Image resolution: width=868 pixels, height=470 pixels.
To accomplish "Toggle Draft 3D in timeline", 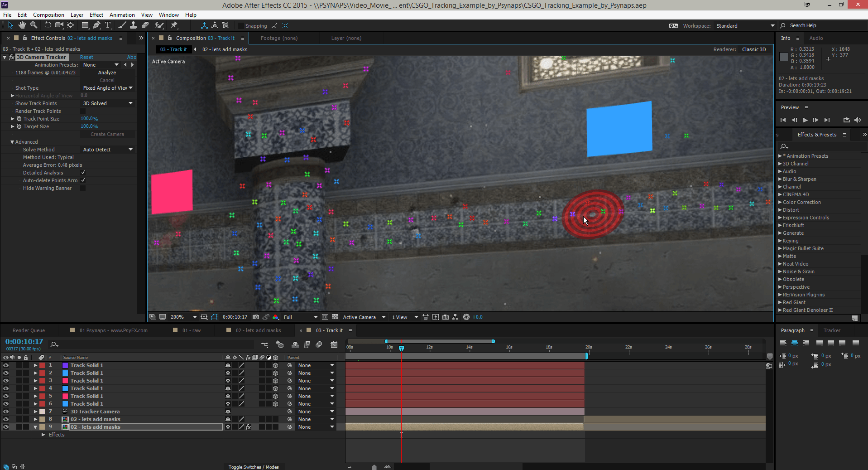I will pos(279,344).
